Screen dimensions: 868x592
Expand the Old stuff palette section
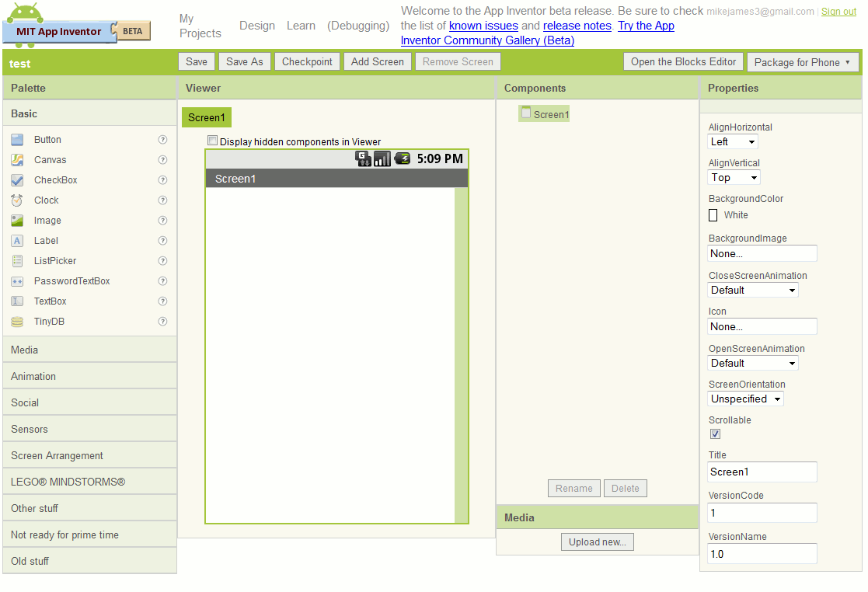pyautogui.click(x=89, y=562)
